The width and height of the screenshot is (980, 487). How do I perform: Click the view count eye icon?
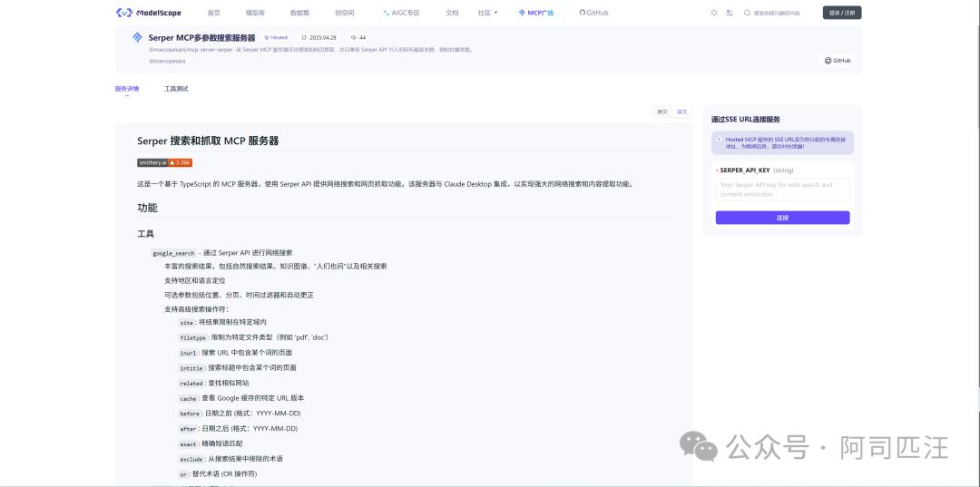tap(354, 37)
